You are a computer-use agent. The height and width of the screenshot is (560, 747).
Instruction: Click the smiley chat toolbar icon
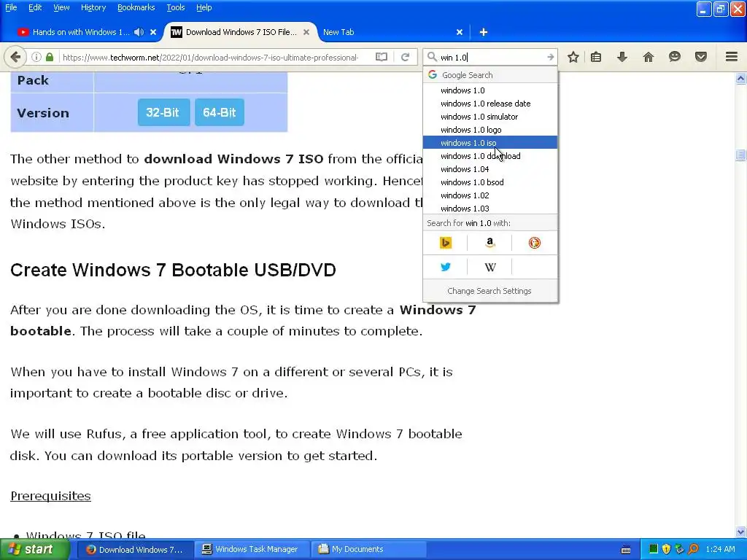[x=675, y=57]
